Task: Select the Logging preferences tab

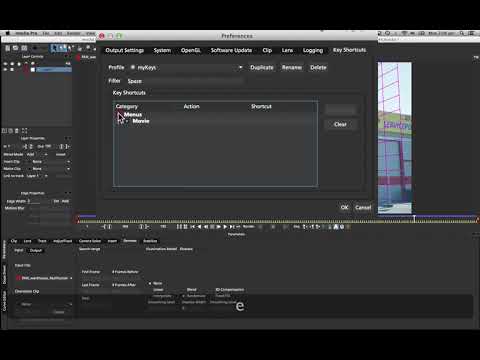Action: 313,50
